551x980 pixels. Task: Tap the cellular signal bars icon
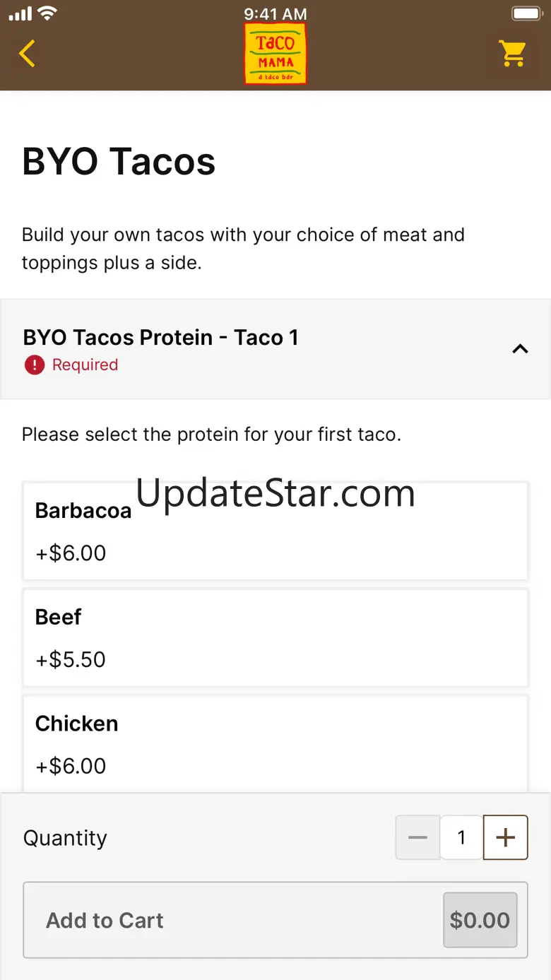20,13
